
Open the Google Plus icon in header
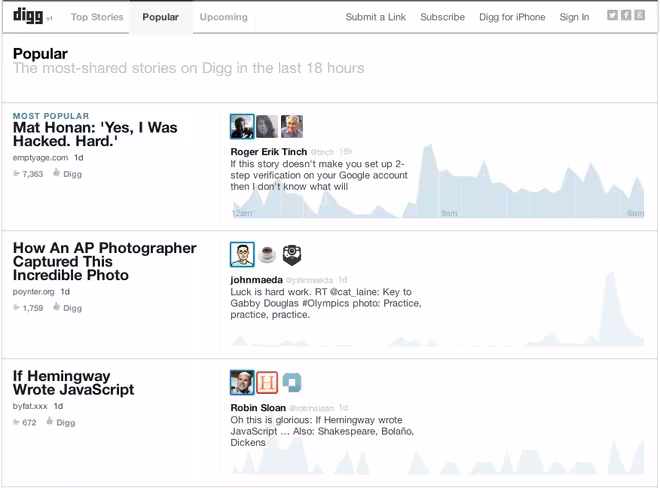point(639,15)
